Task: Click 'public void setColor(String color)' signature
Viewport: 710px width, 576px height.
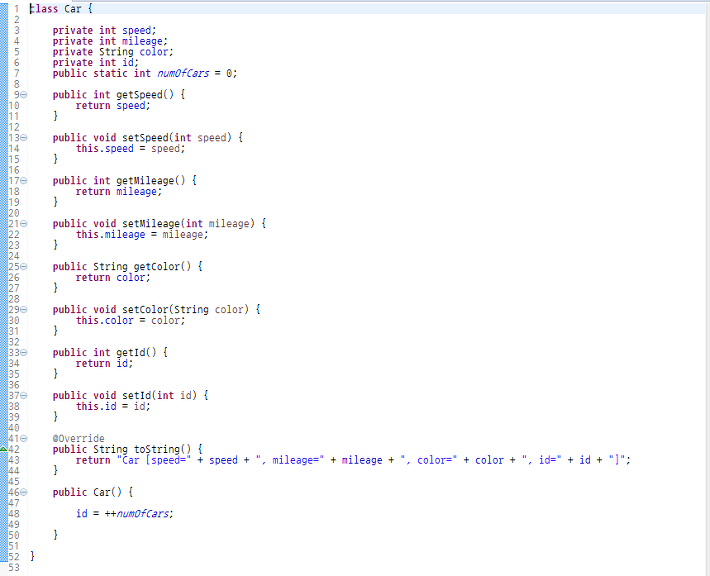Action: click(156, 310)
